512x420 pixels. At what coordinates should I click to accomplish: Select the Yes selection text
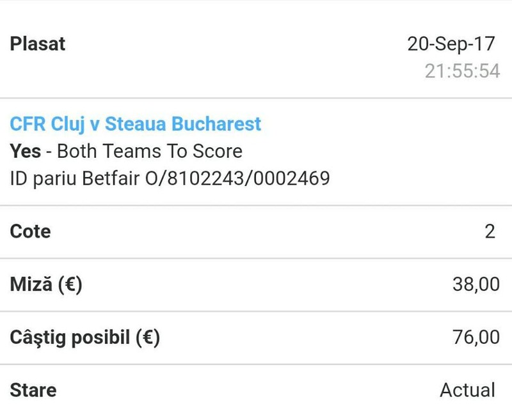click(26, 152)
